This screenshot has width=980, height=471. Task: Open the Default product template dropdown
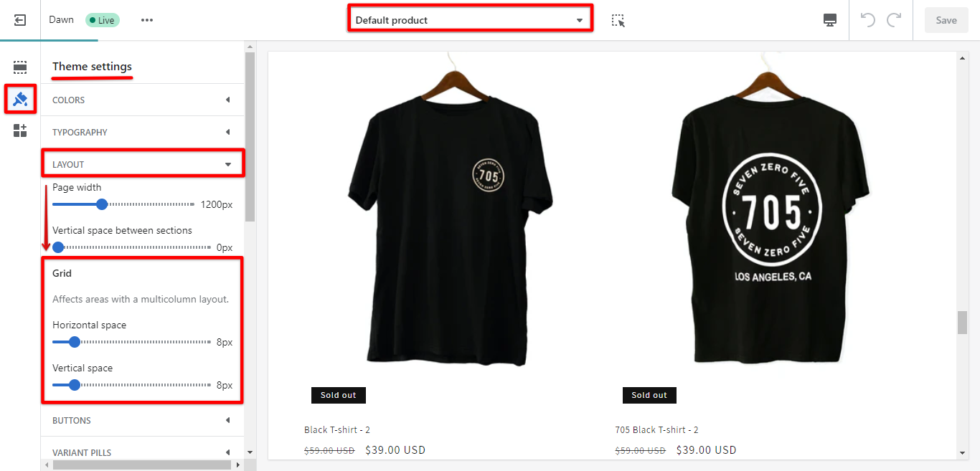pos(470,20)
